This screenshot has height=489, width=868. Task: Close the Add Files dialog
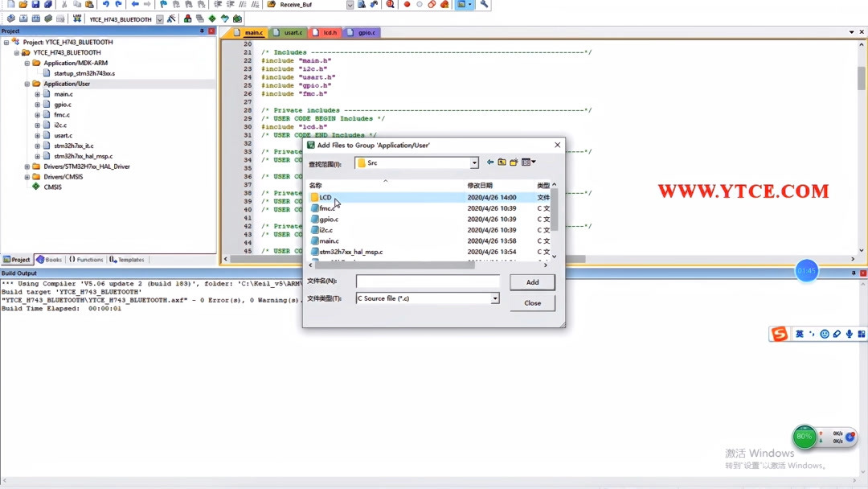(x=532, y=302)
